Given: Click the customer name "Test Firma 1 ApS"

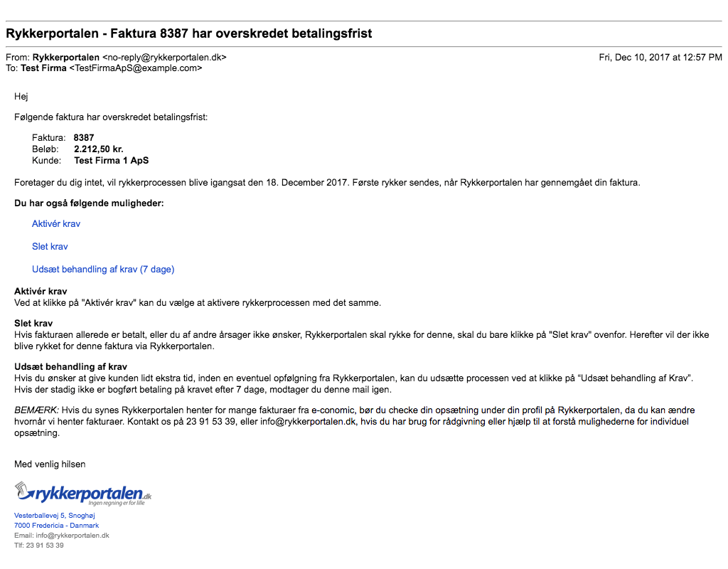Looking at the screenshot, I should [111, 160].
